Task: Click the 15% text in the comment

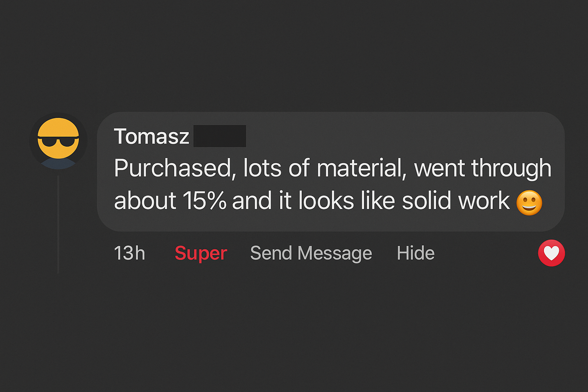Action: 205,201
